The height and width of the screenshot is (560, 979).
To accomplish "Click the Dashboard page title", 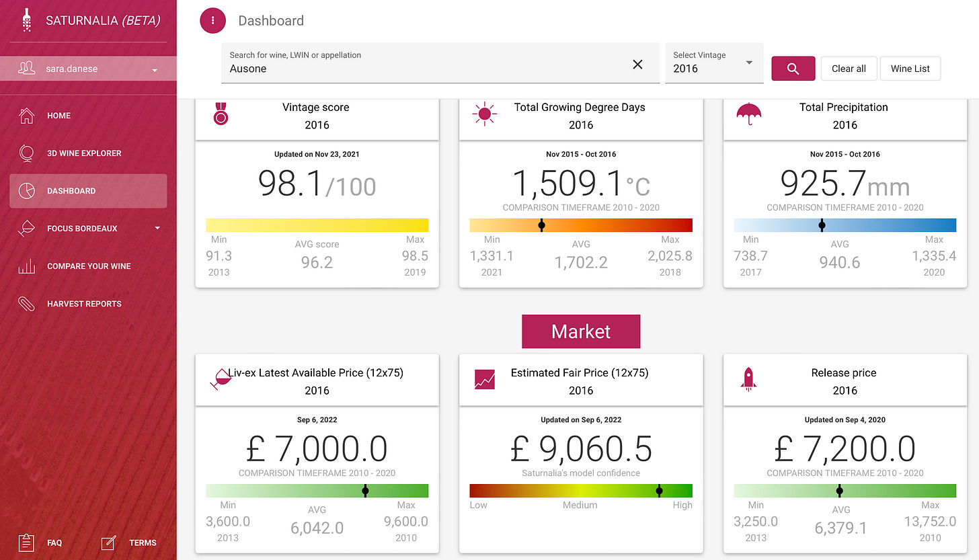I will [271, 21].
